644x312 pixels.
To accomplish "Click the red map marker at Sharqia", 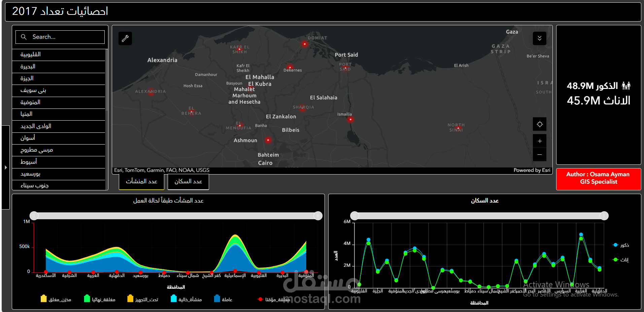I will (303, 108).
